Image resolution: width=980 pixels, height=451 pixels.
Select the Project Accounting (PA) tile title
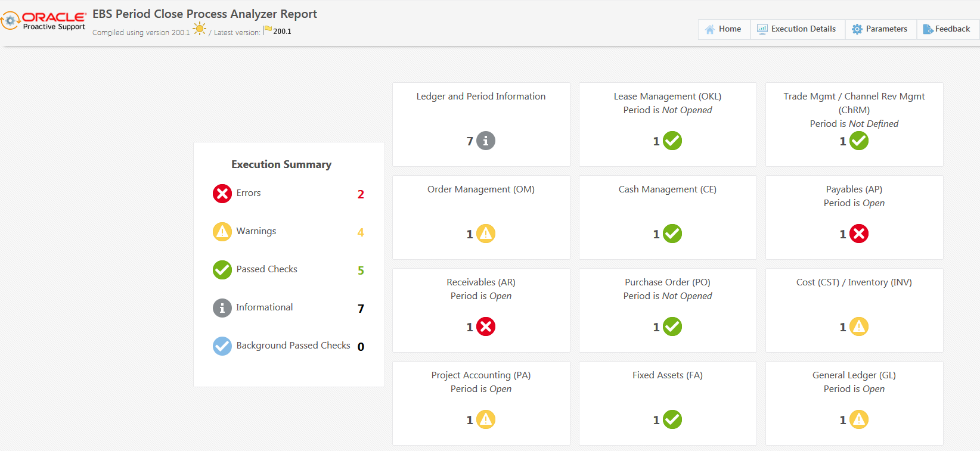480,375
